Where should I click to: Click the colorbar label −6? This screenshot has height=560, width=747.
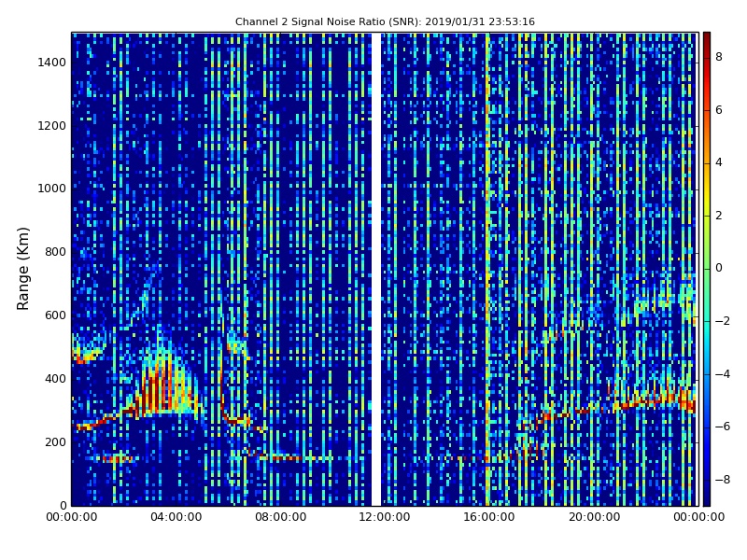click(x=723, y=427)
